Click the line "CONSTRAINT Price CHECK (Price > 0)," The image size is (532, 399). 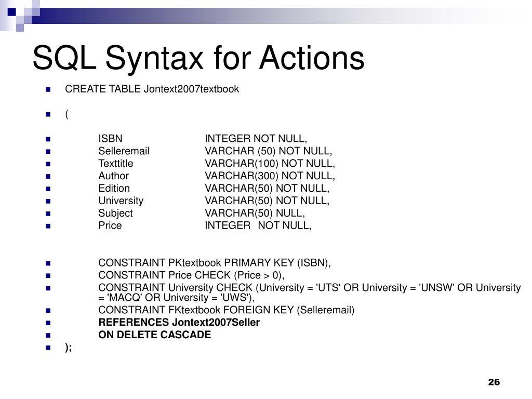[x=191, y=275]
